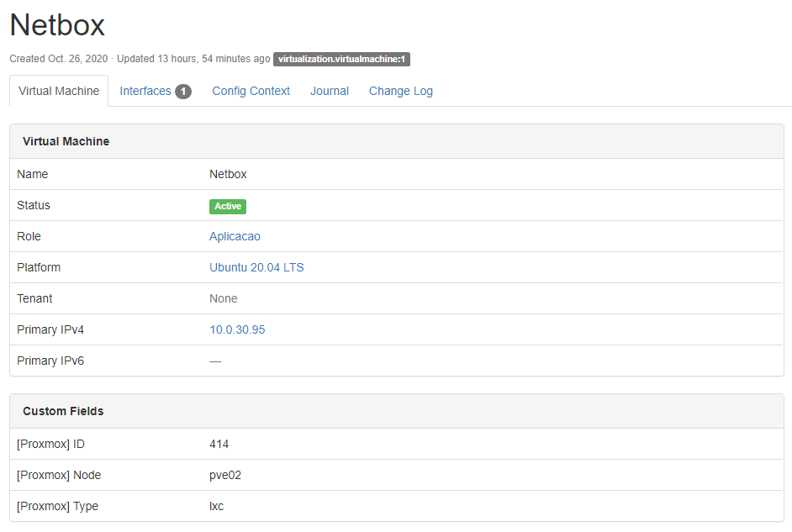Switch to the Virtual Machine tab
This screenshot has width=792, height=532.
59,91
